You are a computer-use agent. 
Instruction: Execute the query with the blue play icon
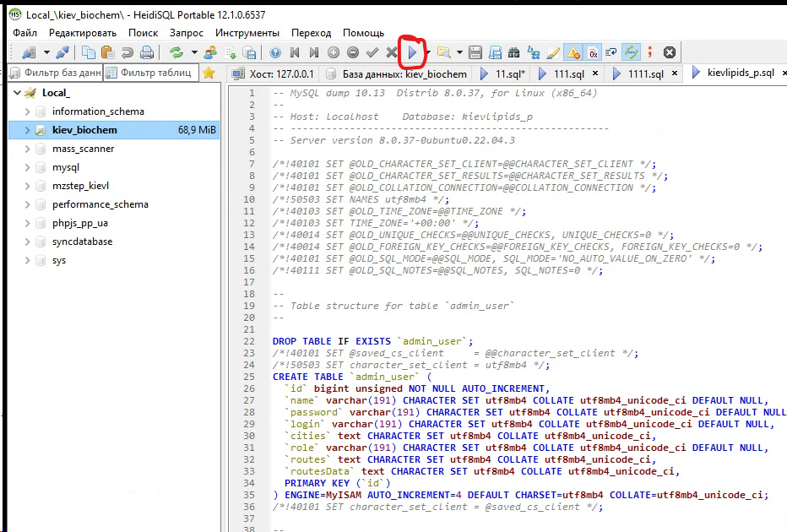(x=412, y=52)
